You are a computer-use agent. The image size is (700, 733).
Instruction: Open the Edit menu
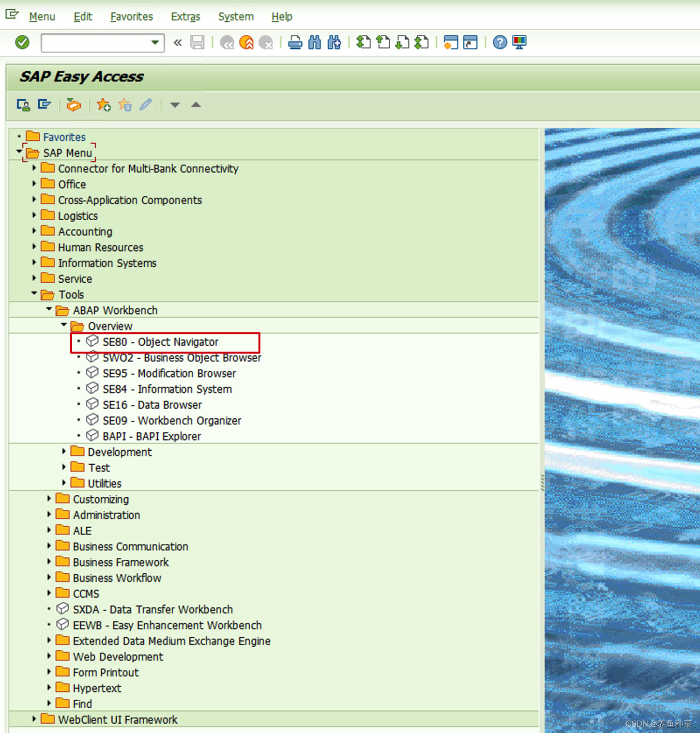tap(83, 16)
